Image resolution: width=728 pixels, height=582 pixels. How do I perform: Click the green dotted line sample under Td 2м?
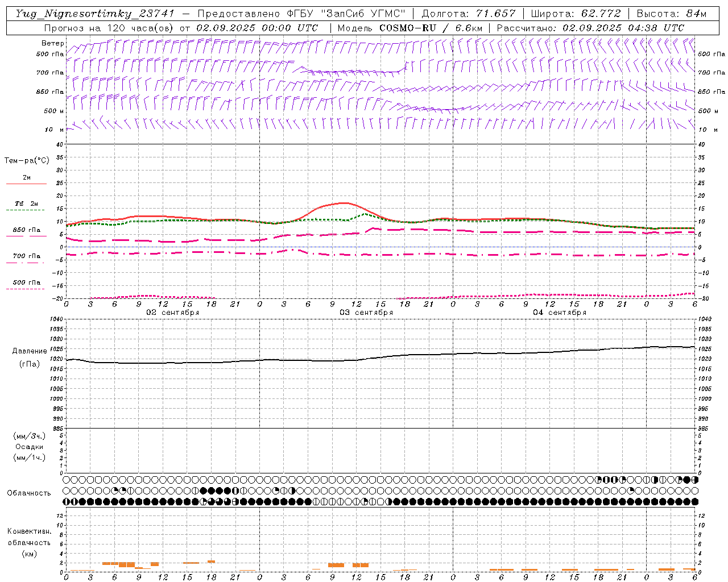tap(25, 210)
